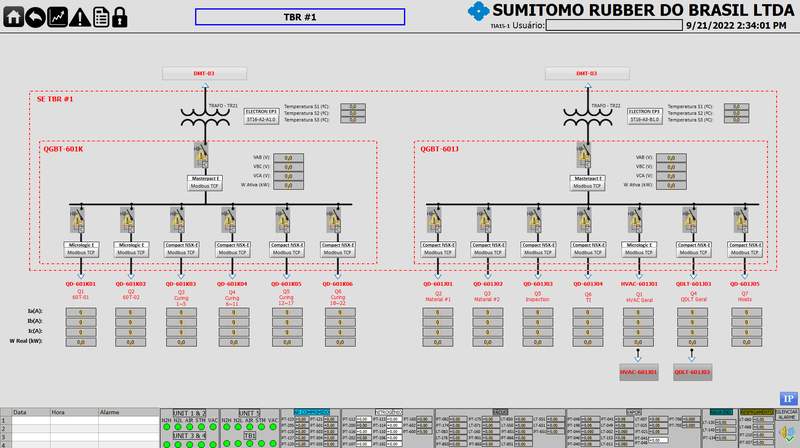Select breaker icon feeding QD-601J04
Viewport: 800px width, 448px height.
pos(584,220)
